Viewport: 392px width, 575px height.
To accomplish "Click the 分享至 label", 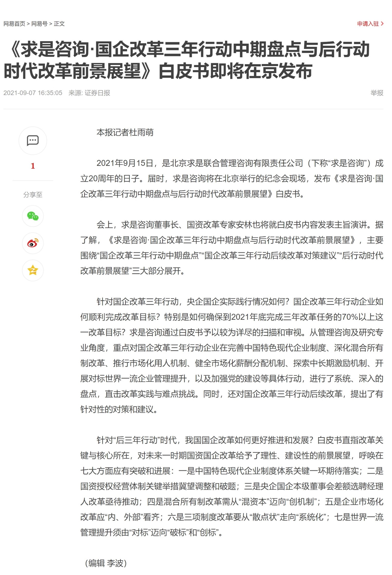I will 33,195.
